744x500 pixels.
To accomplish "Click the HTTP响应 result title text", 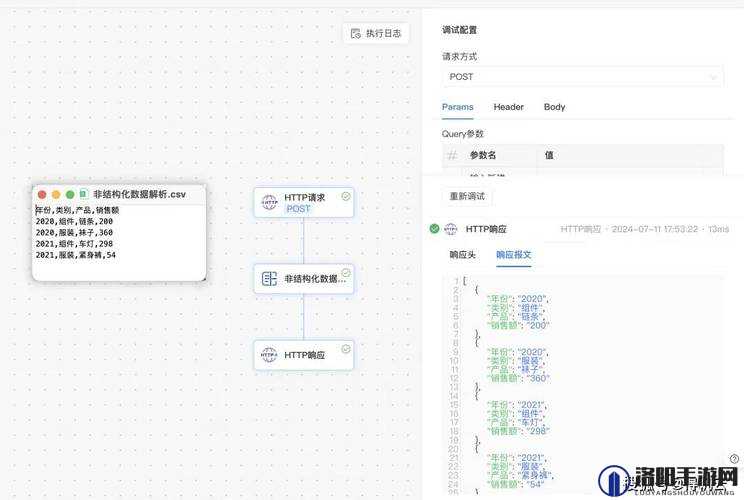I will tap(486, 229).
